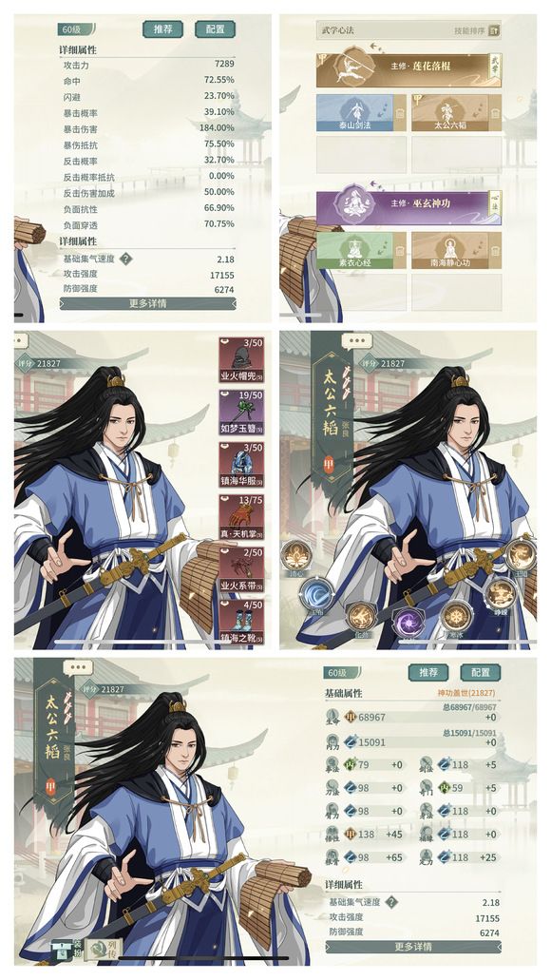The image size is (551, 980).
Task: Select the main 巫玄神功 inner art banner
Action: [408, 203]
